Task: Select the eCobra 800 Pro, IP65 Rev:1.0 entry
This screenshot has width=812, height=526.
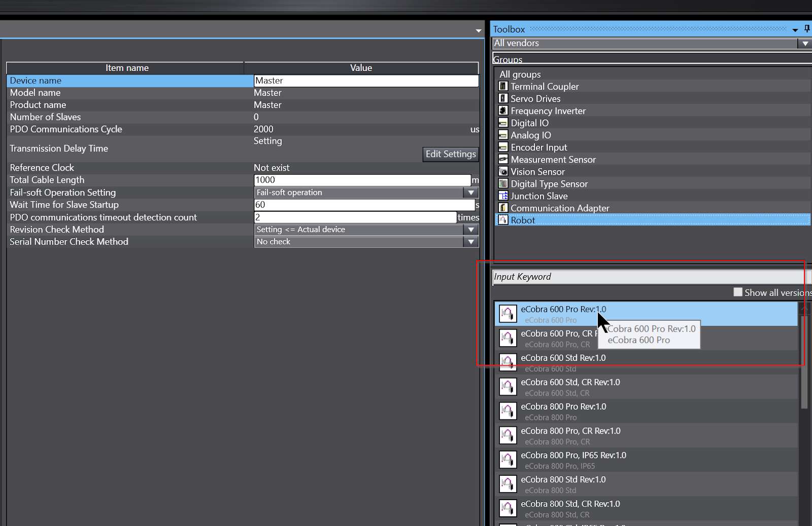Action: tap(646, 460)
